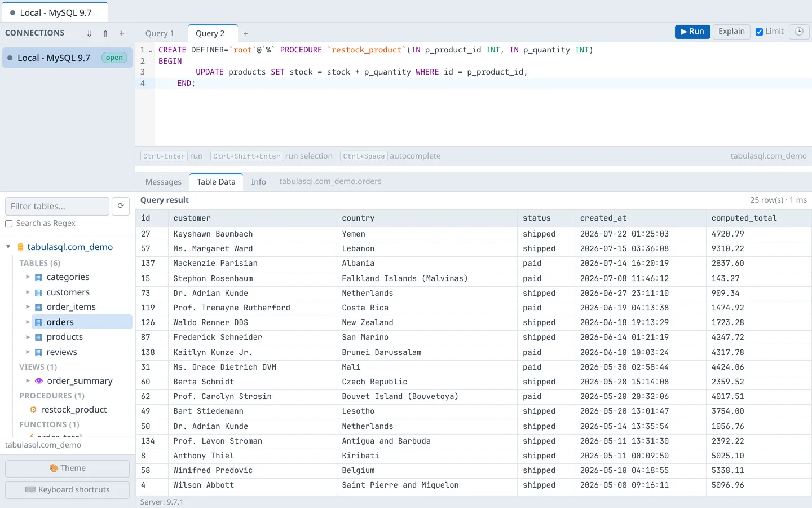Click the reviews table icon

pyautogui.click(x=39, y=352)
